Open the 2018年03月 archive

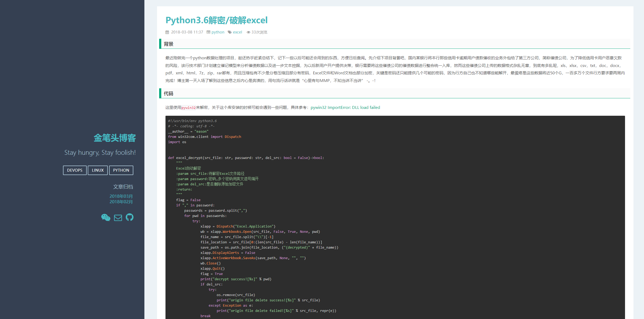[x=121, y=196]
